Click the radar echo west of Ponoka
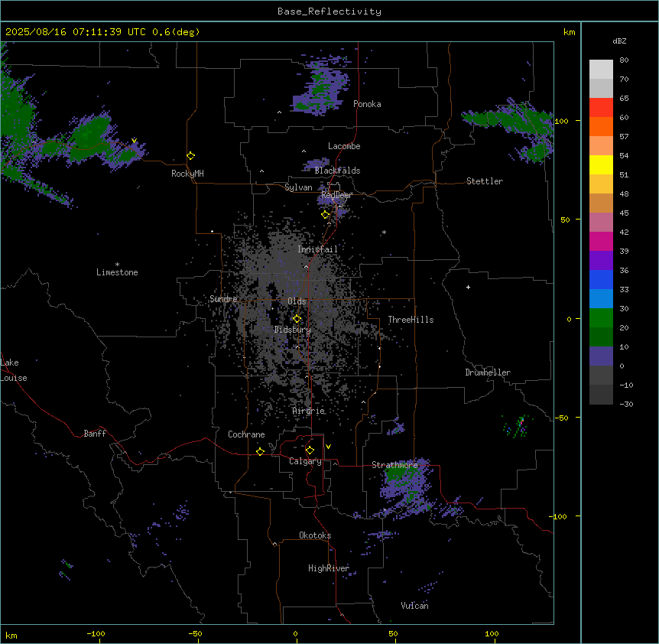659x644 pixels. click(320, 86)
